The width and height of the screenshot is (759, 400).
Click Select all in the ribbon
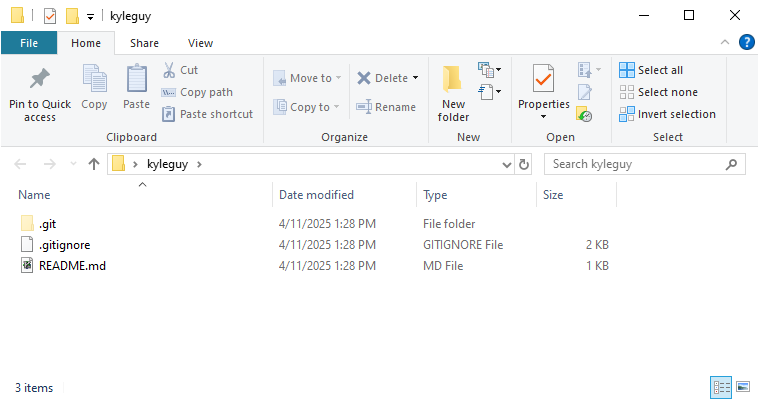pos(651,70)
